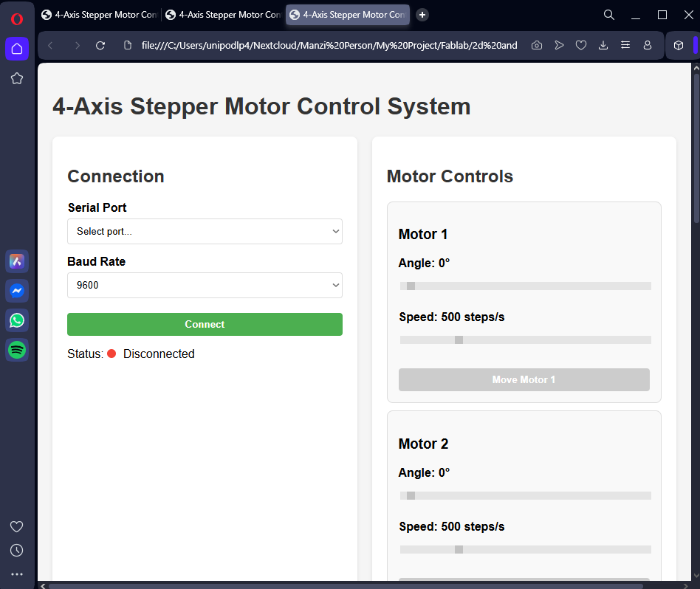The height and width of the screenshot is (589, 700).
Task: Click the page file icon in address bar
Action: 128,46
